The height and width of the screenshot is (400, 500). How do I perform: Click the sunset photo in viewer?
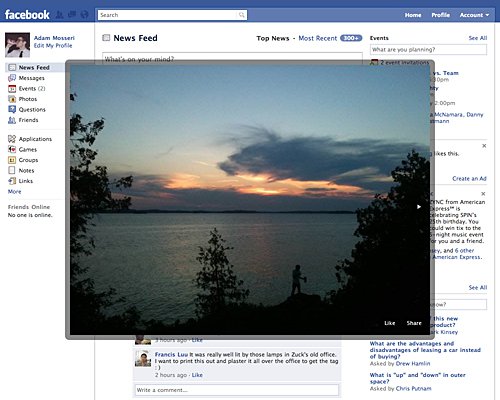click(249, 200)
